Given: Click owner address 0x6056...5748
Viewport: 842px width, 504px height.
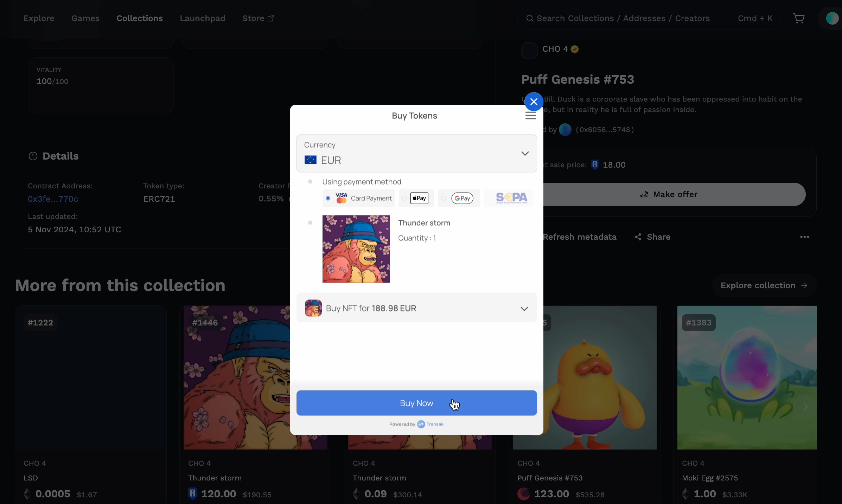Looking at the screenshot, I should pos(605,130).
